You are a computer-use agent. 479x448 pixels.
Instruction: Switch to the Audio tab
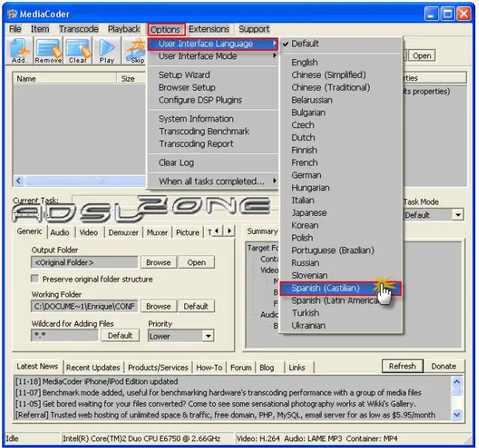coord(60,232)
